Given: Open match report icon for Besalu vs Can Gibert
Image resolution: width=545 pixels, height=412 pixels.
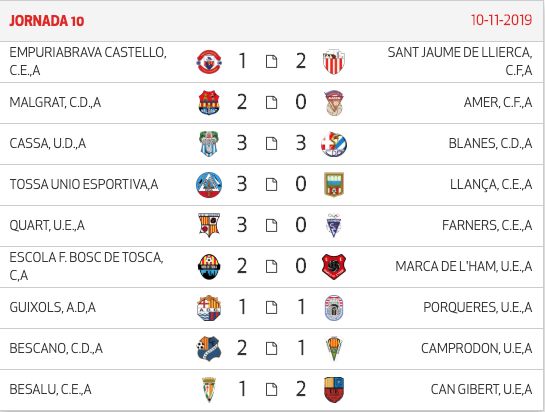Looking at the screenshot, I should [x=271, y=390].
